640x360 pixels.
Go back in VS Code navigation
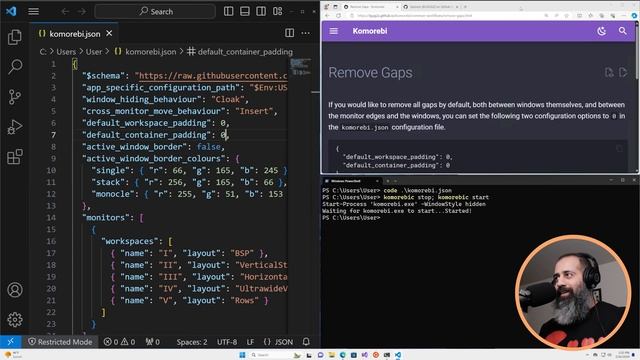click(x=65, y=11)
